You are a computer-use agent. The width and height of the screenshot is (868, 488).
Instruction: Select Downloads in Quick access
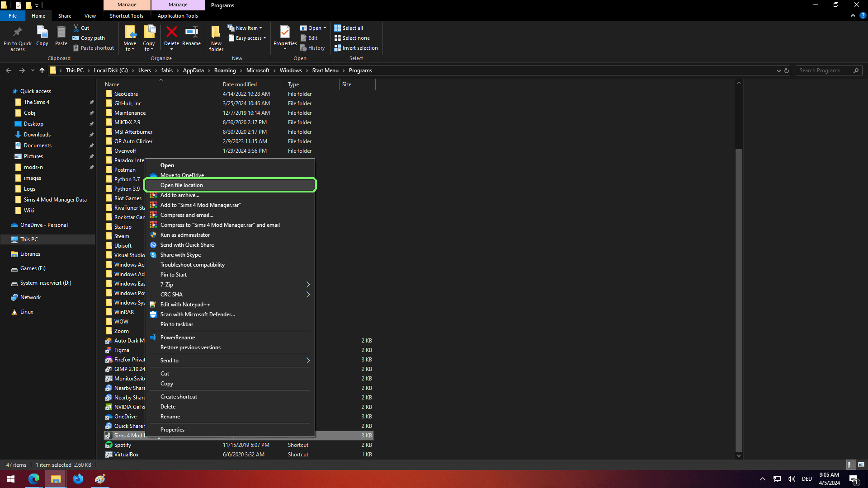[x=37, y=135]
